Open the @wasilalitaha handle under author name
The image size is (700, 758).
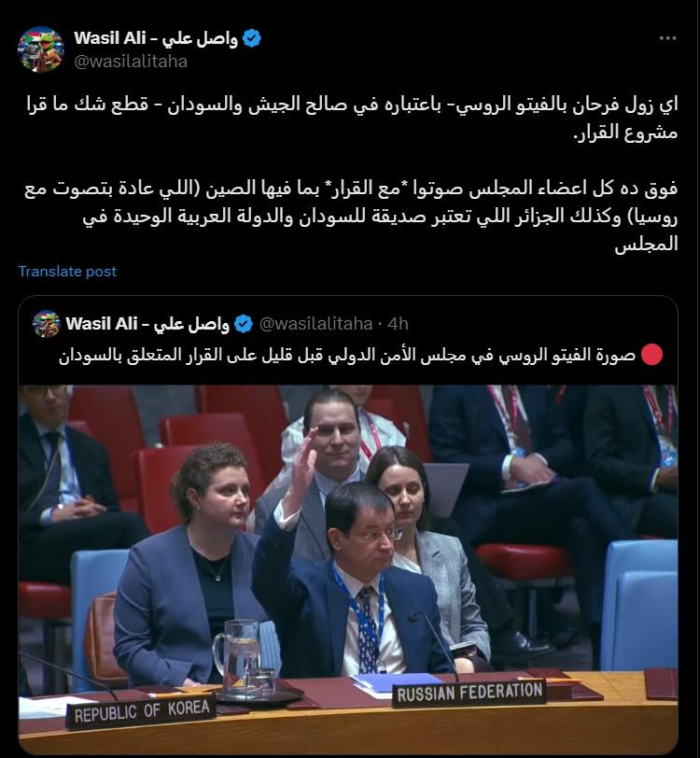pos(131,62)
